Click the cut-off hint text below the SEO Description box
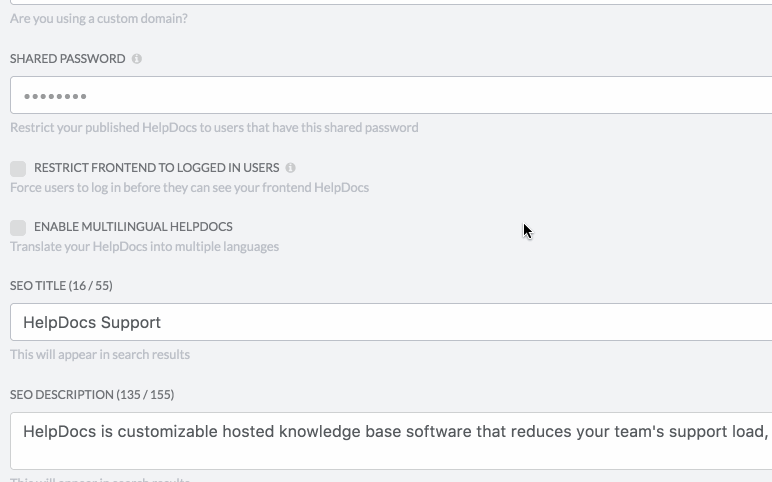The width and height of the screenshot is (772, 482). click(x=100, y=479)
